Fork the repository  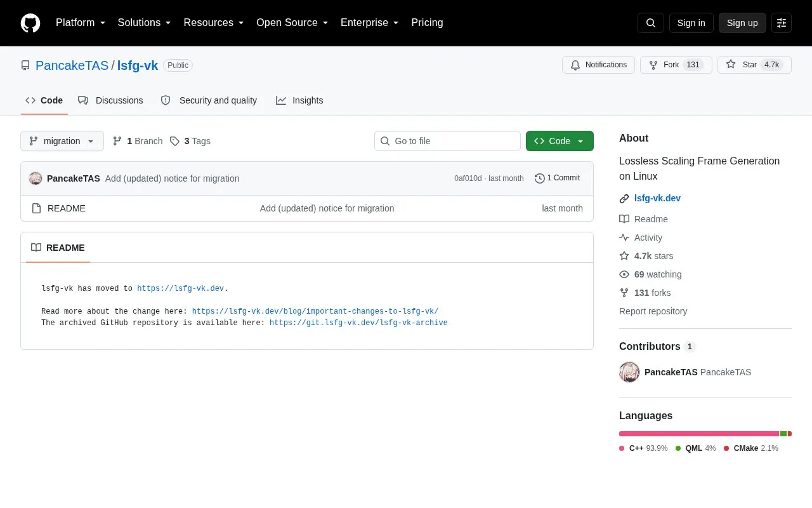676,65
